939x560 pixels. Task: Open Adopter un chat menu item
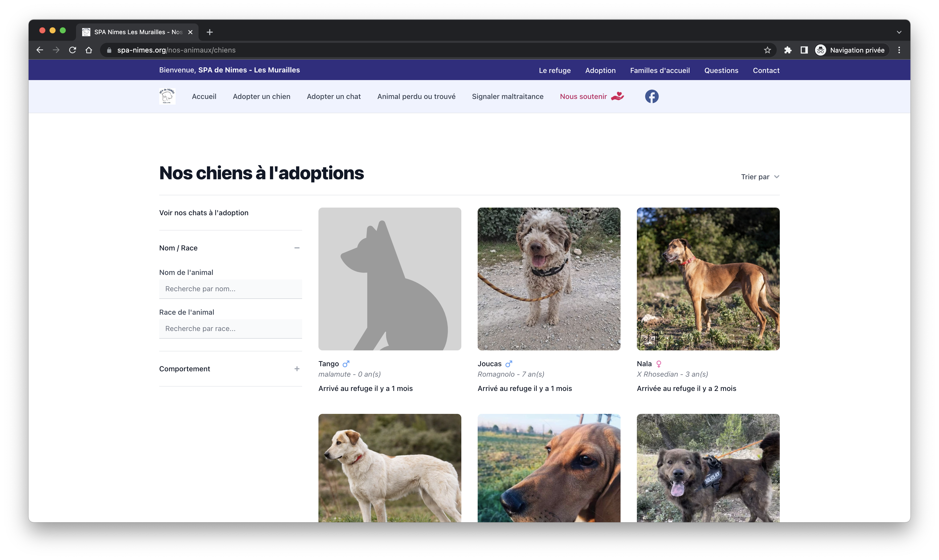(x=333, y=97)
